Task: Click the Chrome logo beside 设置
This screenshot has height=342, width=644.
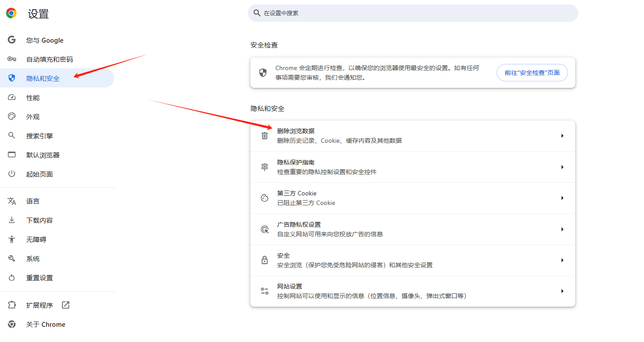Action: (x=11, y=13)
